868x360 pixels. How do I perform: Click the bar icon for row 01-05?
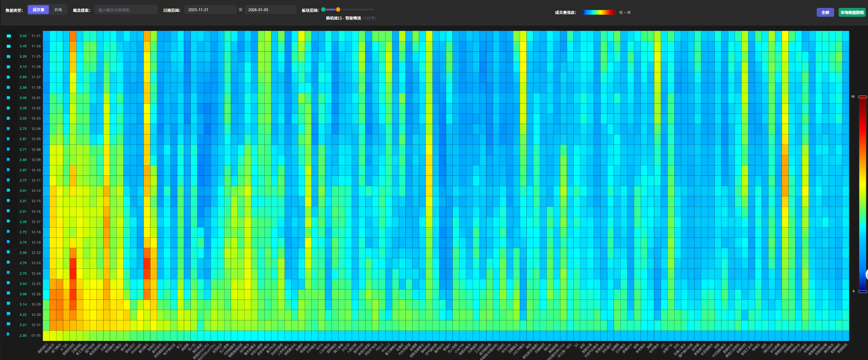8,334
